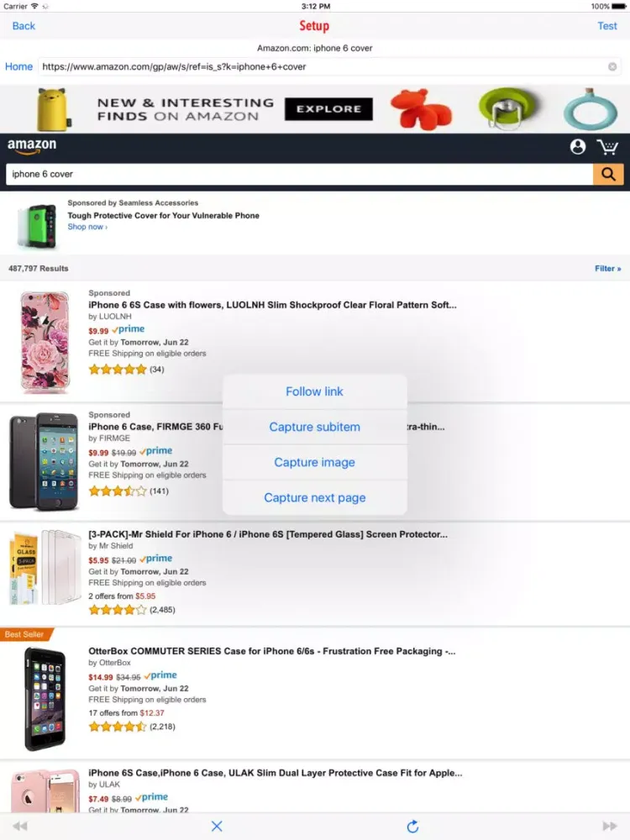Tap the cancel X icon in bottom toolbar
The image size is (630, 840).
click(x=217, y=827)
